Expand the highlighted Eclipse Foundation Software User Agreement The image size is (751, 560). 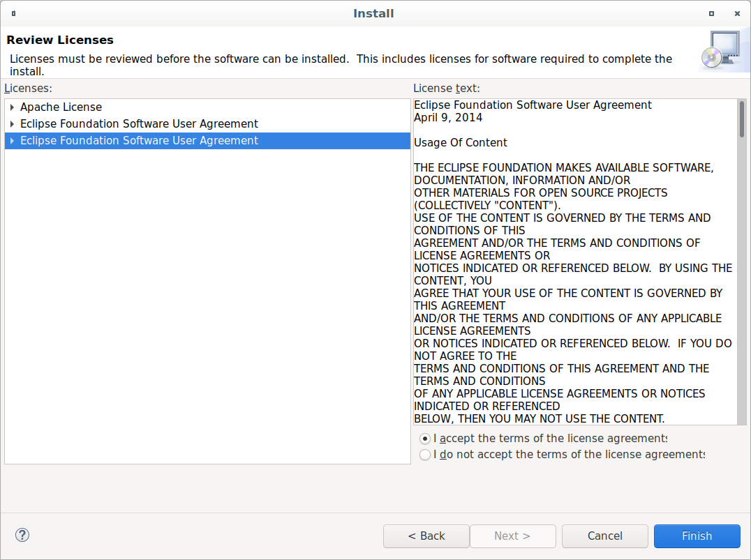tap(11, 140)
